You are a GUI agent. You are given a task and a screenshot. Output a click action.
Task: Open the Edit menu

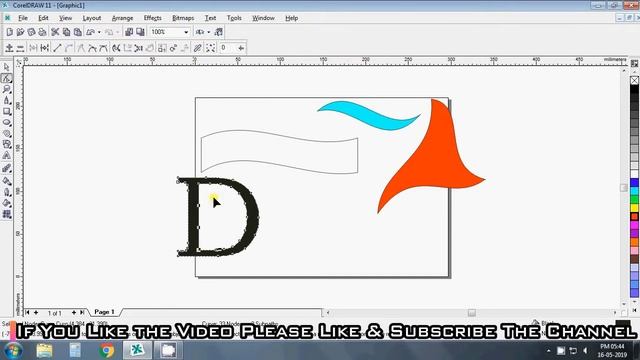[43, 18]
